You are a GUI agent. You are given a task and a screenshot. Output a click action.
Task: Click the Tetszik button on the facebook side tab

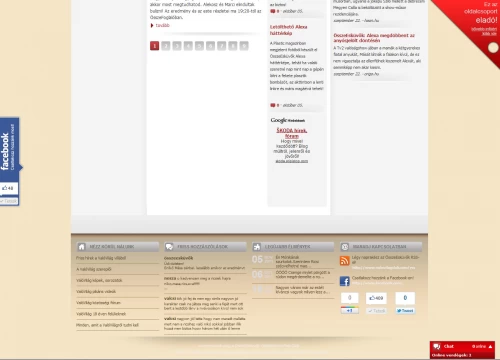click(x=9, y=201)
